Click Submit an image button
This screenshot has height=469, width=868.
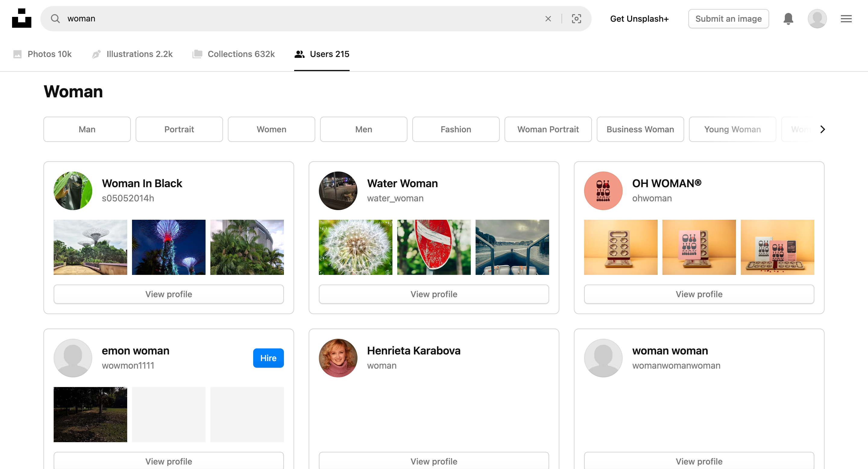[728, 18]
